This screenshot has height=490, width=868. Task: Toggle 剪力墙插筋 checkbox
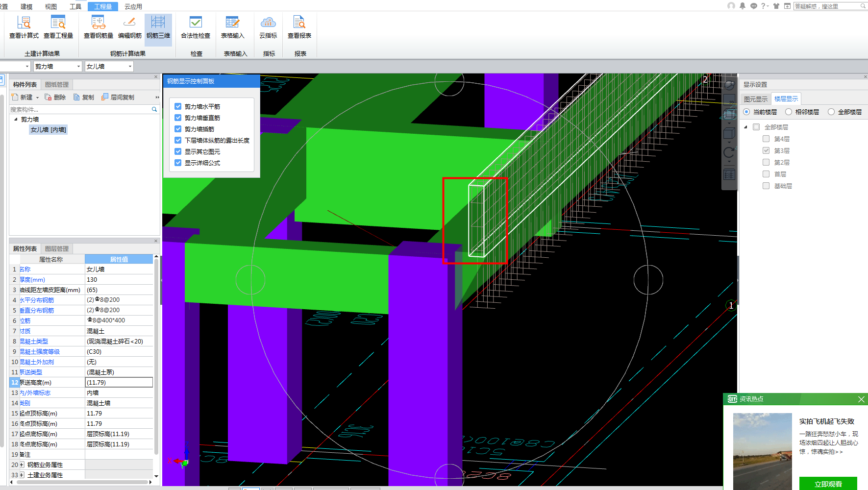click(178, 129)
